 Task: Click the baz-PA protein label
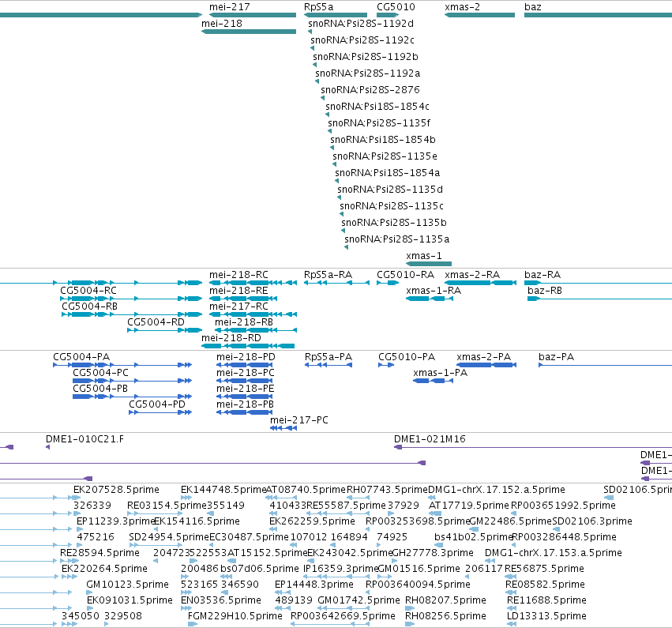tap(556, 357)
